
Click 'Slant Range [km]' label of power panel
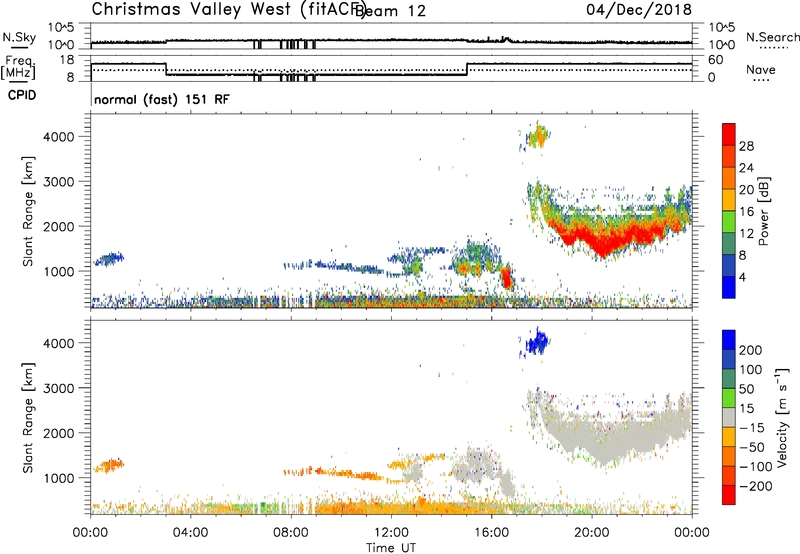(x=28, y=211)
